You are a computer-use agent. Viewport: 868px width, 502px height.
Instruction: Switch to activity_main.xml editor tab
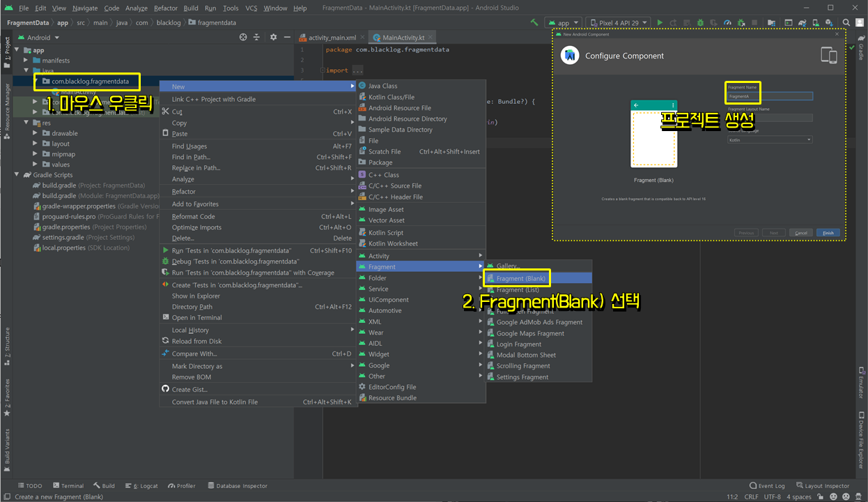(x=332, y=38)
